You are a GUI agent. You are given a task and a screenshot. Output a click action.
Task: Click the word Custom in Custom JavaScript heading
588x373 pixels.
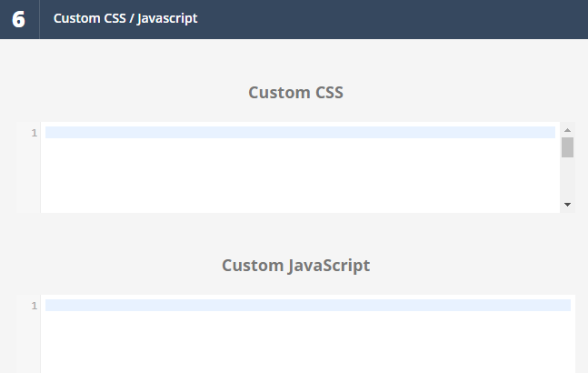click(x=253, y=266)
